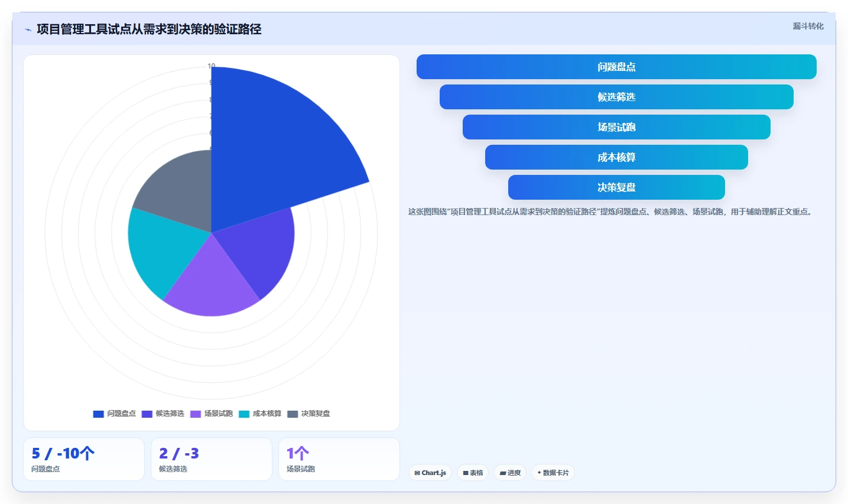Click the 场景试跑 funnel bar

coord(616,127)
